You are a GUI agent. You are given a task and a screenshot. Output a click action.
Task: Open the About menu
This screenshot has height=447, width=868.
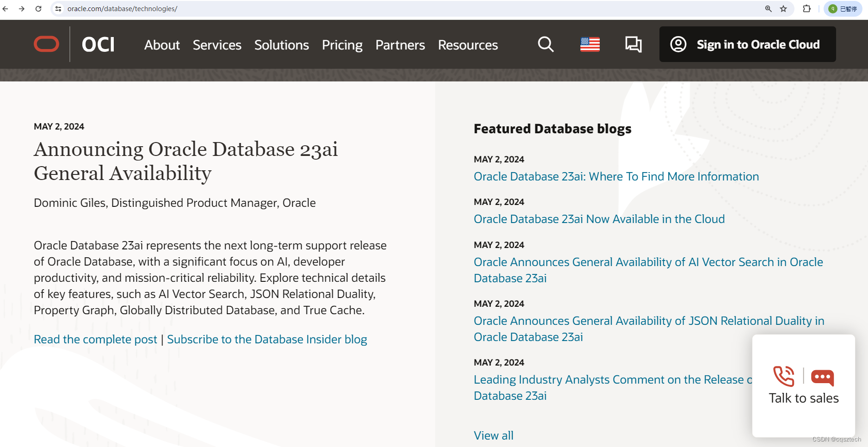pyautogui.click(x=162, y=45)
